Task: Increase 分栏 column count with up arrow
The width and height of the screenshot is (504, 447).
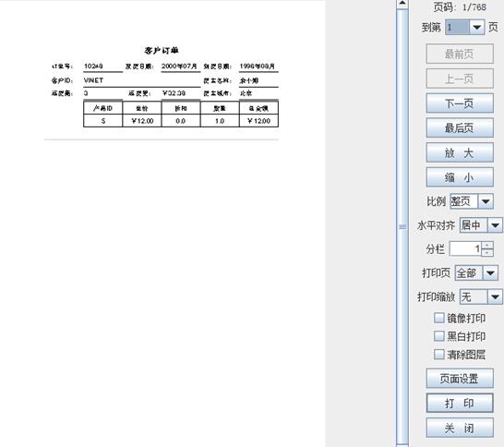Action: [x=487, y=245]
